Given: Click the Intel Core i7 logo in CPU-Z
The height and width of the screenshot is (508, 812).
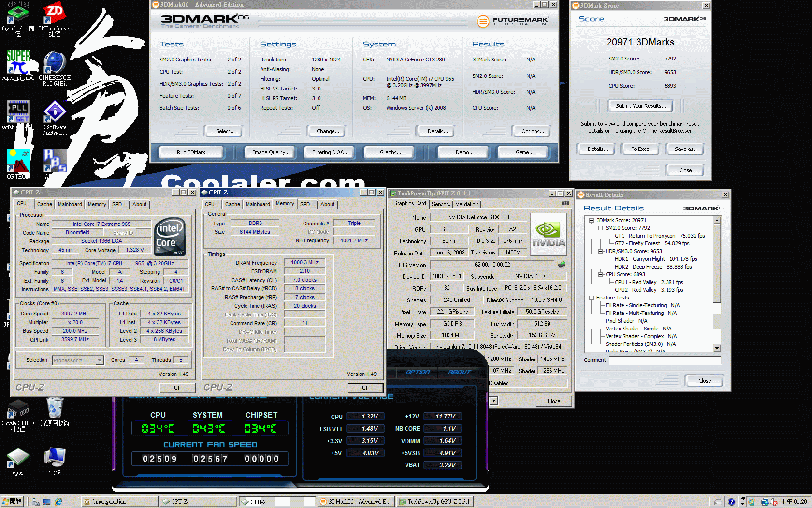Looking at the screenshot, I should coord(170,237).
